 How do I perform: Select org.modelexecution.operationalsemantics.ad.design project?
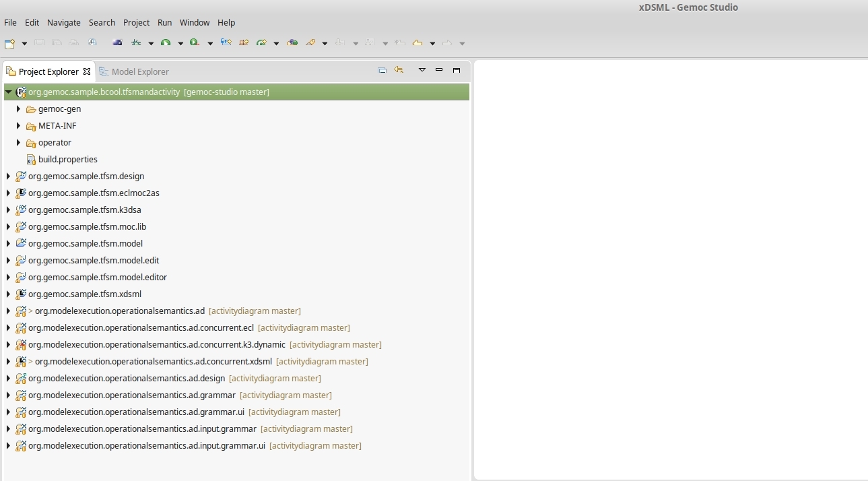(126, 379)
